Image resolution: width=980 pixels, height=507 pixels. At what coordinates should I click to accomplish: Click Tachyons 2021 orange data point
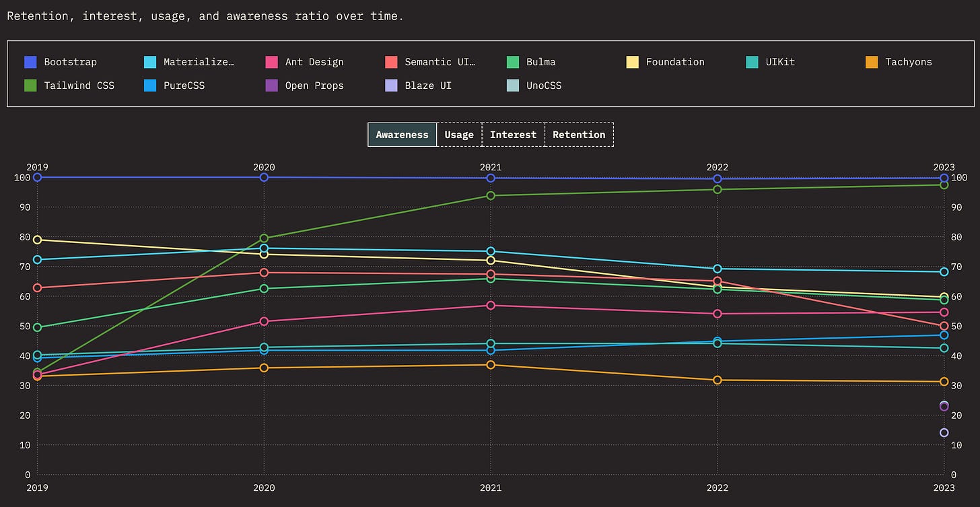pos(491,364)
